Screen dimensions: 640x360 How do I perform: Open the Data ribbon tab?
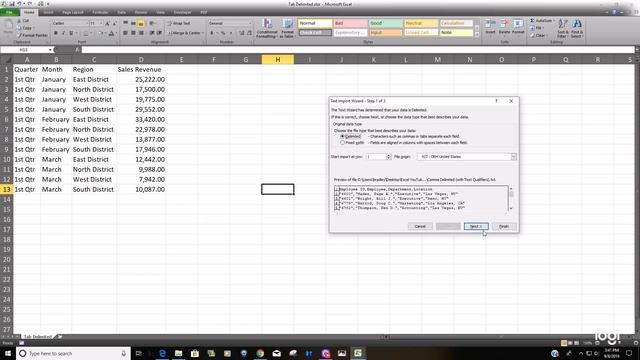(x=121, y=12)
